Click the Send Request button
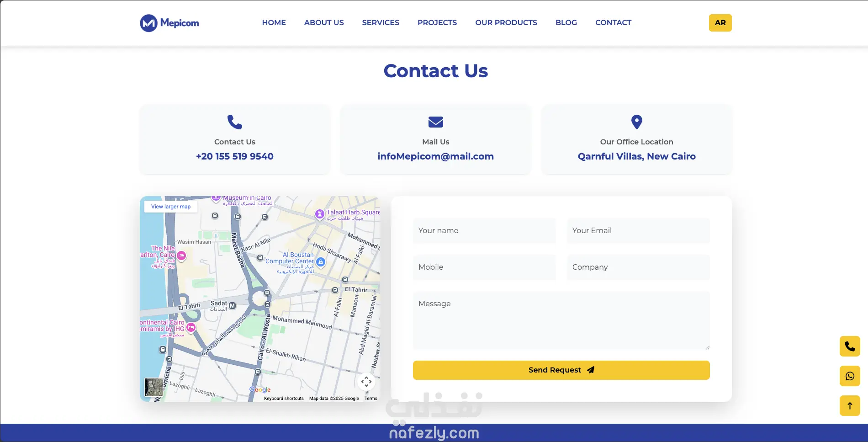The image size is (868, 442). [x=561, y=370]
